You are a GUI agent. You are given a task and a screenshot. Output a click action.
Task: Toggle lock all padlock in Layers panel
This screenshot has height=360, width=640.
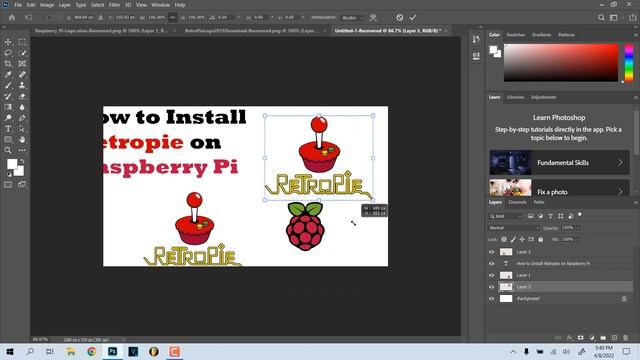click(x=540, y=240)
